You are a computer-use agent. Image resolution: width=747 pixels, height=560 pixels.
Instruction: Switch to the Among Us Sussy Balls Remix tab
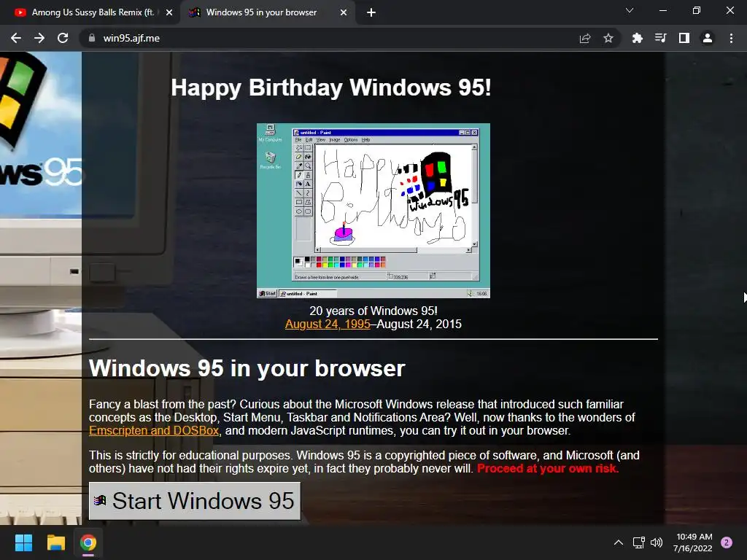[x=93, y=12]
